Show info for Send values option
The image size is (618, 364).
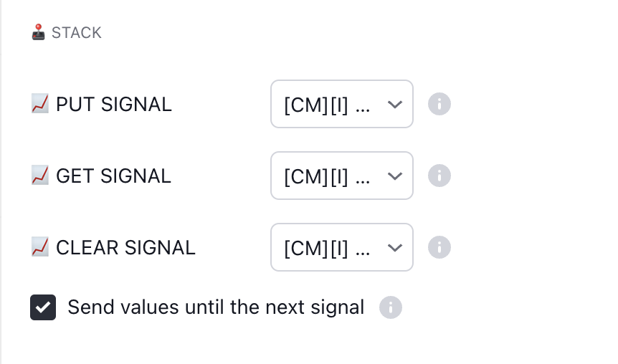click(x=391, y=307)
